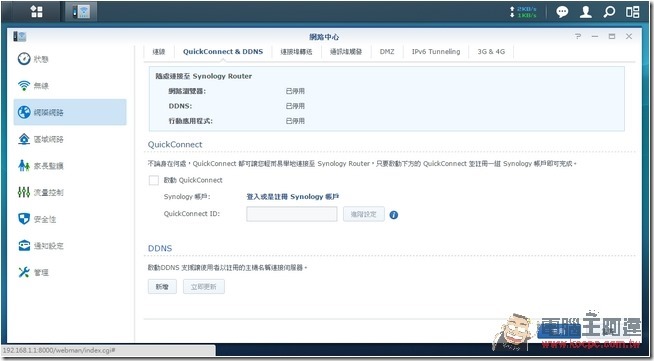
Task: Click the DDNS section heading
Action: point(160,248)
